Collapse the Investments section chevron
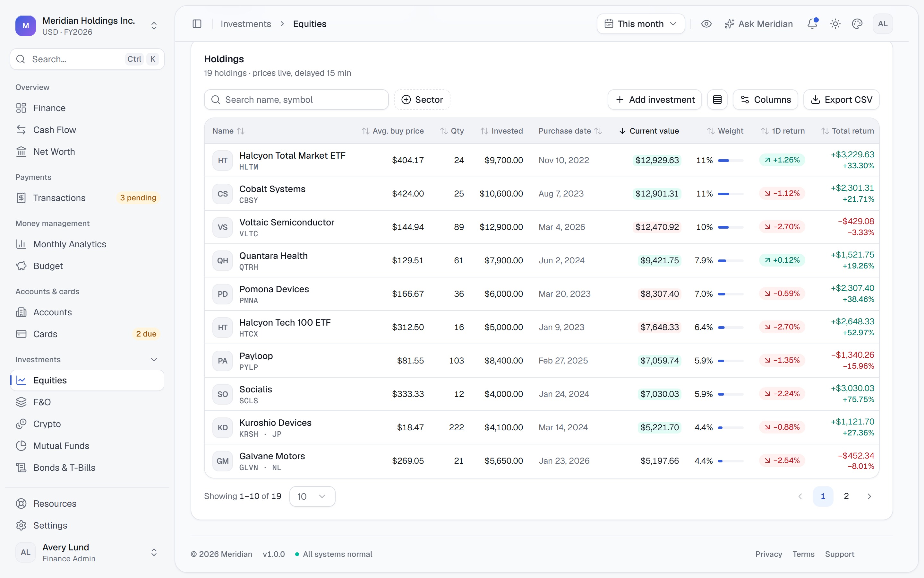 pyautogui.click(x=154, y=360)
